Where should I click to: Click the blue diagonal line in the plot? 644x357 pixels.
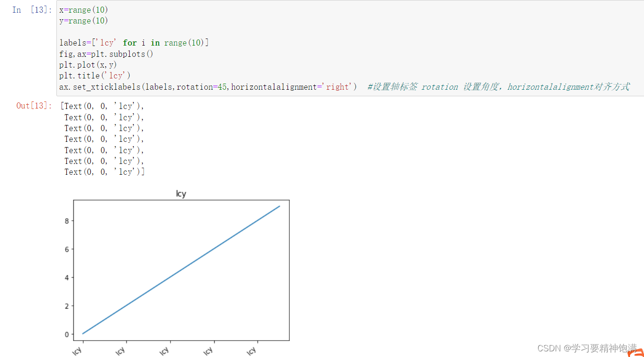coord(181,270)
